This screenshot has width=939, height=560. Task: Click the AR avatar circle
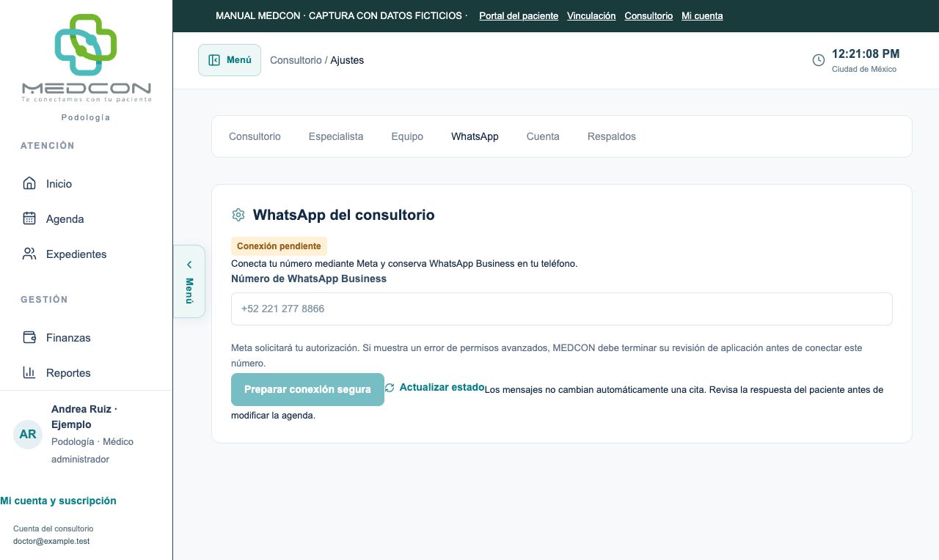28,434
